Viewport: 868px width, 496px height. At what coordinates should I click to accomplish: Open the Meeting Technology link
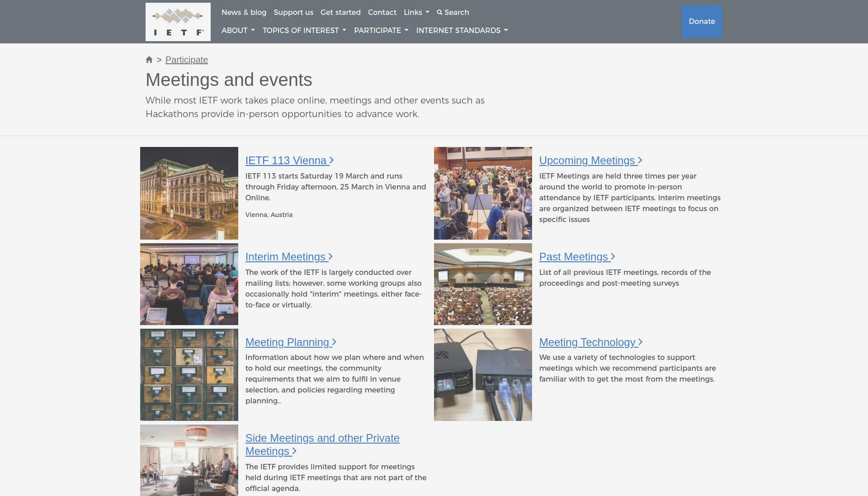point(591,342)
